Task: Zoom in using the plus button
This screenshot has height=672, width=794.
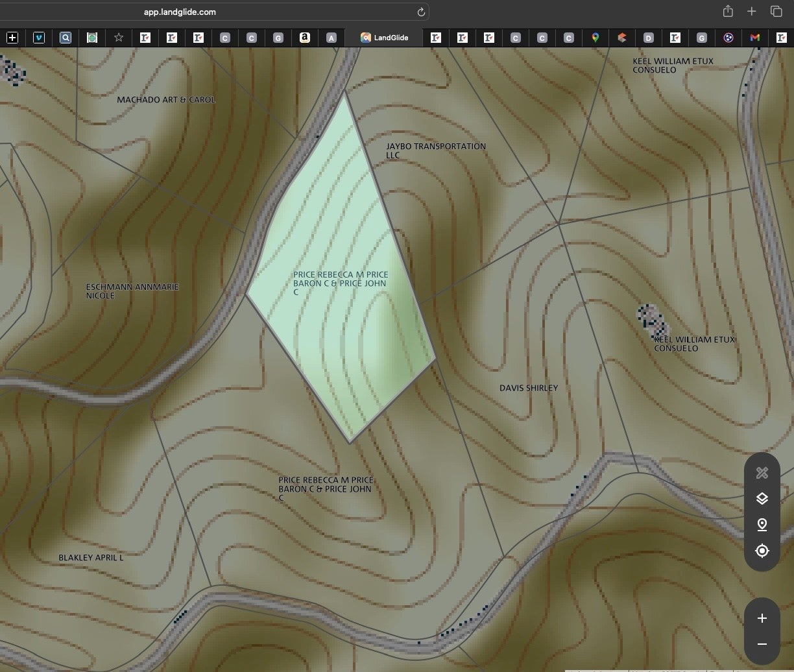Action: [x=762, y=618]
